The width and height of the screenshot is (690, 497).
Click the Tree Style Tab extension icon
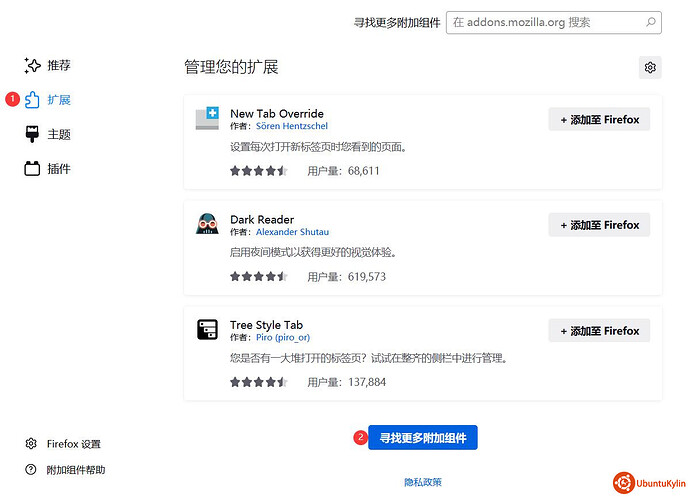207,329
